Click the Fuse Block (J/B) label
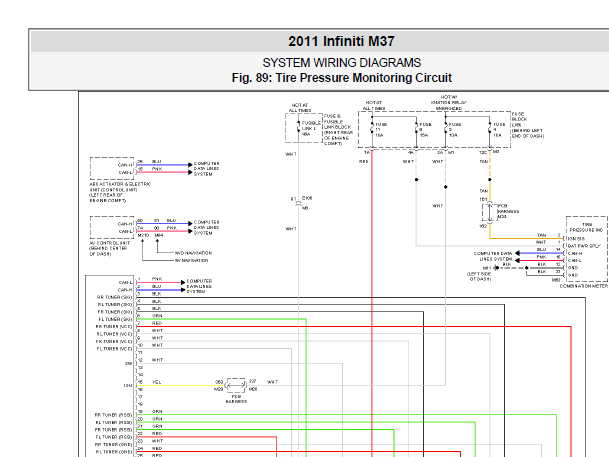 [527, 125]
